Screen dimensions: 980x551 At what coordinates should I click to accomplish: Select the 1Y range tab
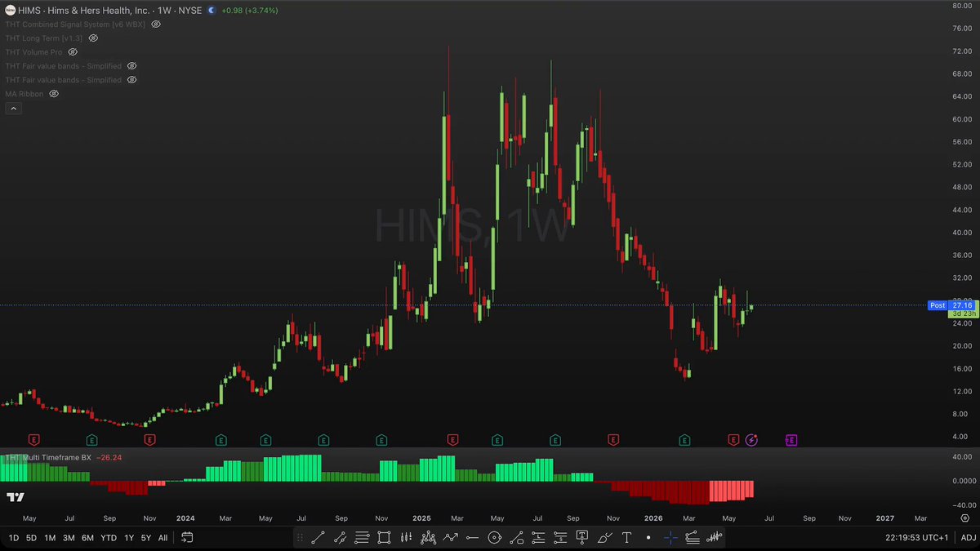pos(129,537)
